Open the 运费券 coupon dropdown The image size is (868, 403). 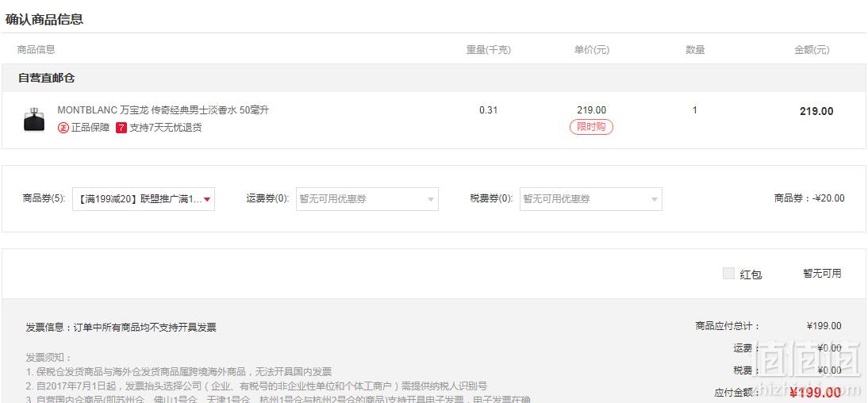[367, 199]
